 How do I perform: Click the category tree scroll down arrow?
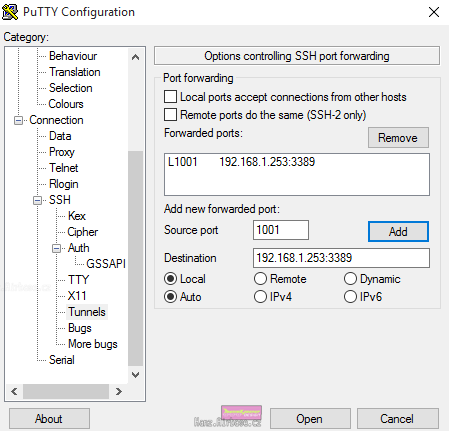tap(135, 375)
